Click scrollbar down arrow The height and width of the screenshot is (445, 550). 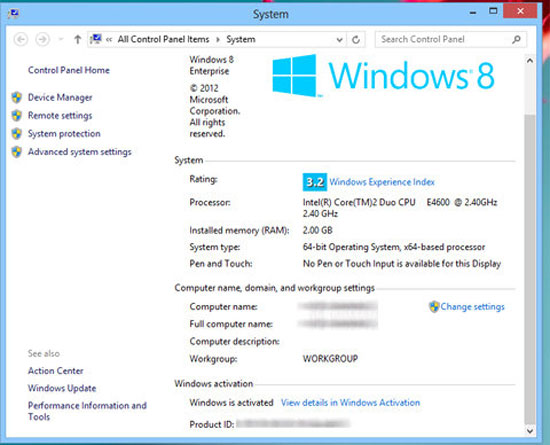(530, 430)
